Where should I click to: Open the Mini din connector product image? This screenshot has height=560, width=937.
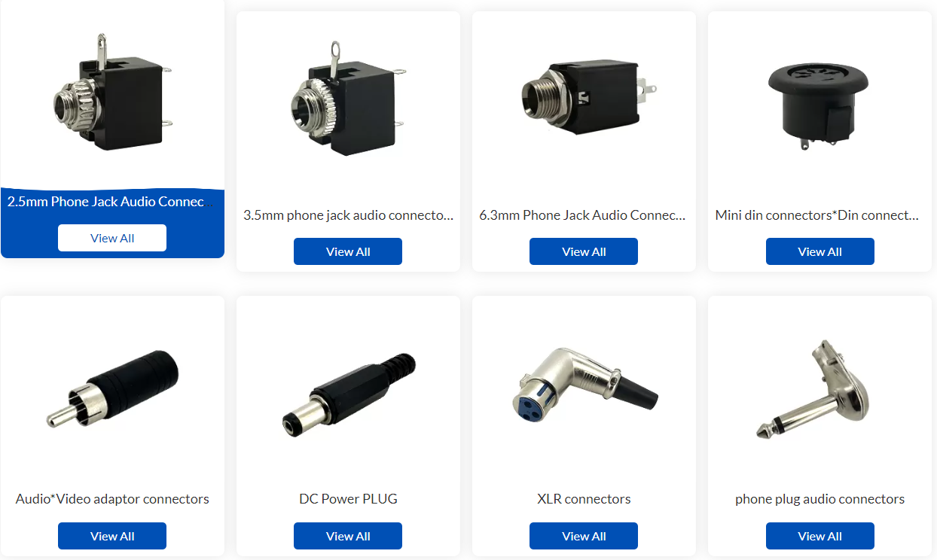pos(819,100)
